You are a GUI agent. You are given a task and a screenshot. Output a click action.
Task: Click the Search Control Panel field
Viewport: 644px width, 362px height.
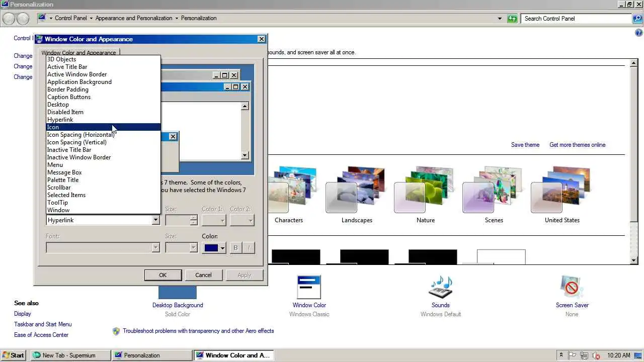pyautogui.click(x=576, y=19)
